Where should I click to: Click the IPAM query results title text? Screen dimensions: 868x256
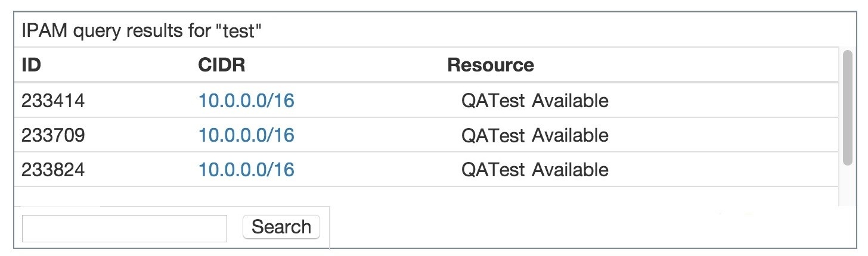click(142, 31)
